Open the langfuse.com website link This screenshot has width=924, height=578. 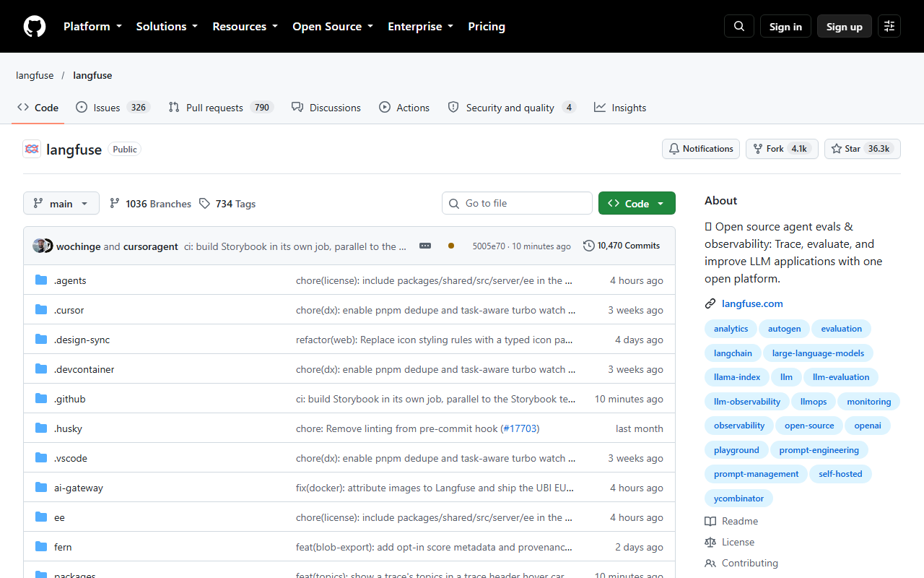coord(752,304)
